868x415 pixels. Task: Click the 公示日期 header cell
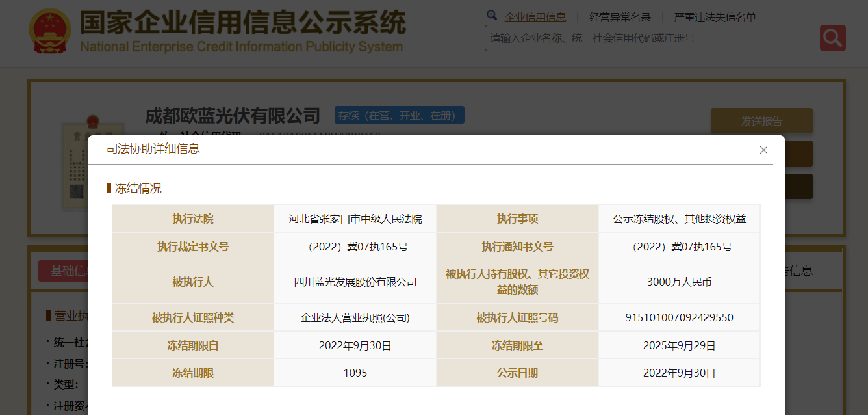coord(518,373)
